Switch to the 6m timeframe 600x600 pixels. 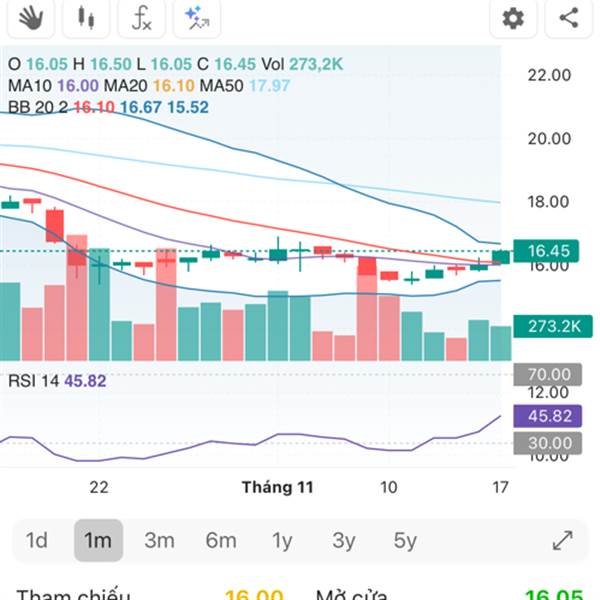pyautogui.click(x=221, y=541)
